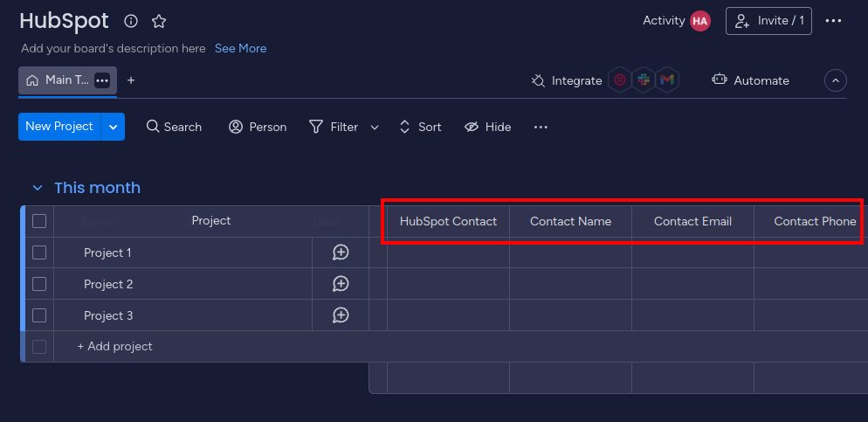
Task: Open Integrate center
Action: click(x=567, y=81)
